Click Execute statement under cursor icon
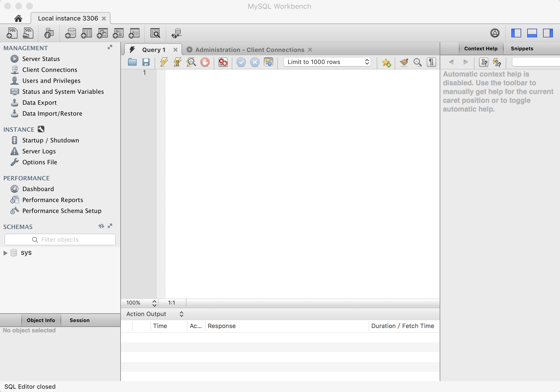Image resolution: width=560 pixels, height=392 pixels. pos(177,62)
